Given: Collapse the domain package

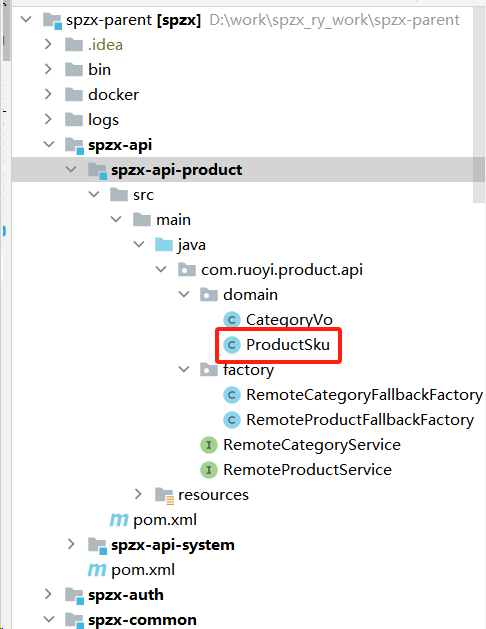Looking at the screenshot, I should tap(184, 294).
